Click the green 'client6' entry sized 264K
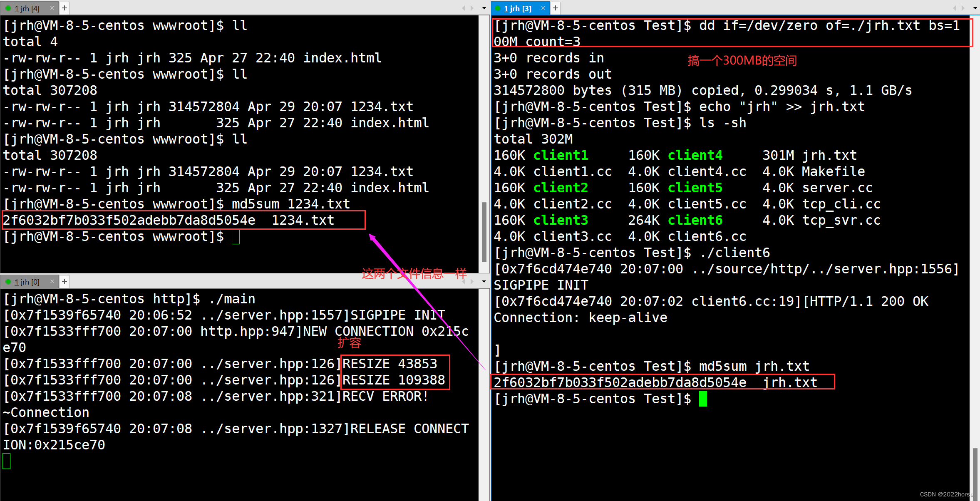Image resolution: width=980 pixels, height=501 pixels. (x=695, y=220)
